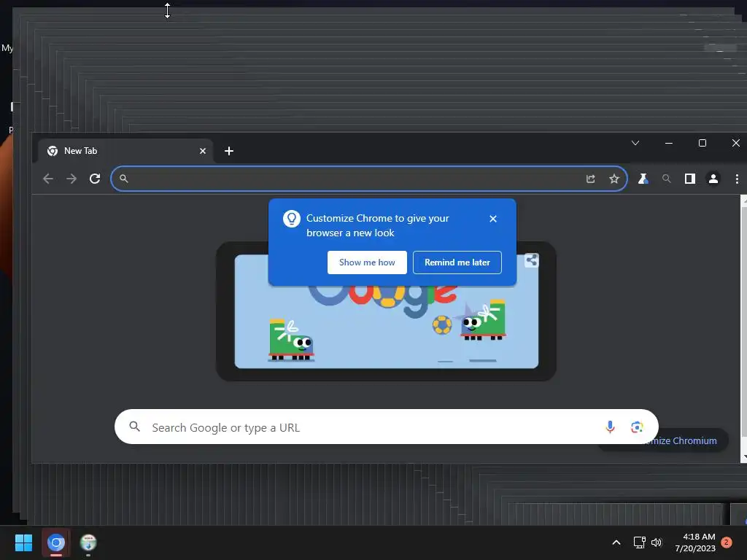Dismiss the Customize Chrome tip
Image resolution: width=747 pixels, height=560 pixels.
coord(493,219)
